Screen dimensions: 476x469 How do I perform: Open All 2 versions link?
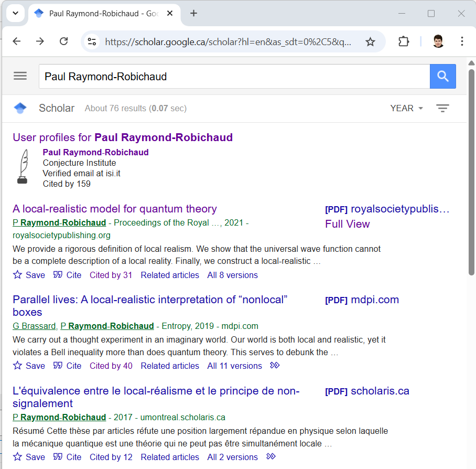(233, 457)
